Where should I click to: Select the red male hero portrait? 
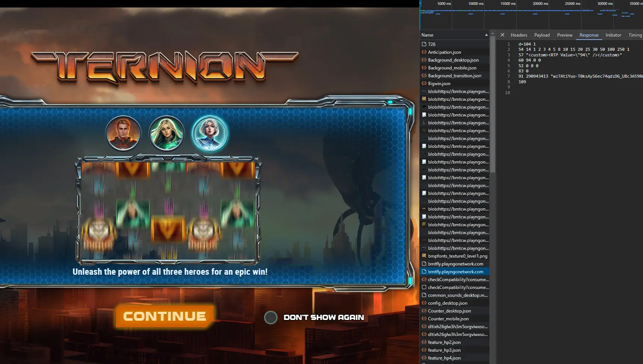coord(123,133)
